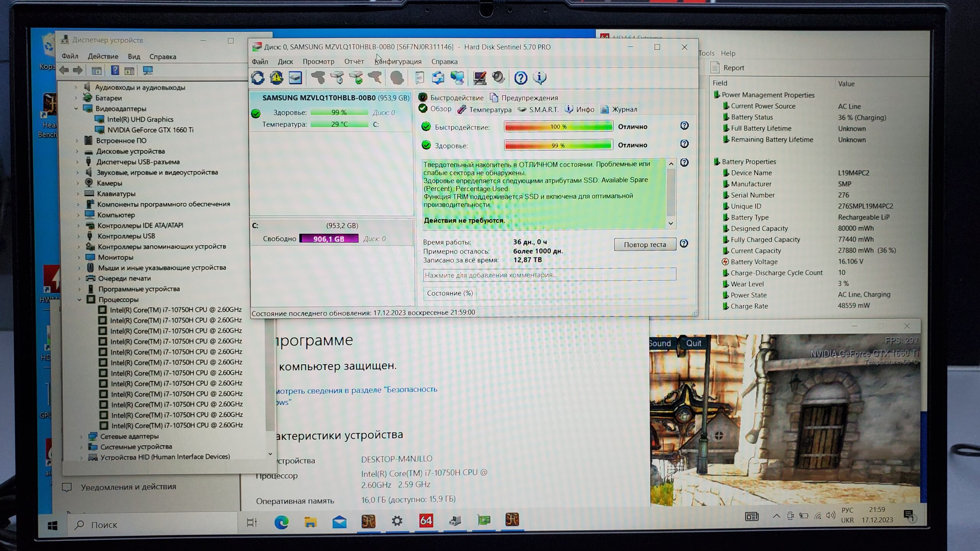Open AIDA64 from the taskbar
The image size is (980, 551).
click(426, 520)
